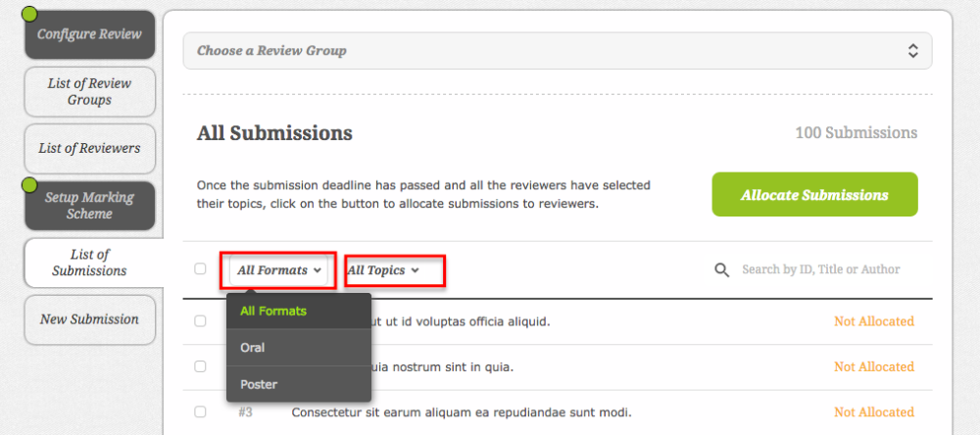Image resolution: width=980 pixels, height=435 pixels.
Task: Check the box for the first submission row
Action: pyautogui.click(x=200, y=320)
